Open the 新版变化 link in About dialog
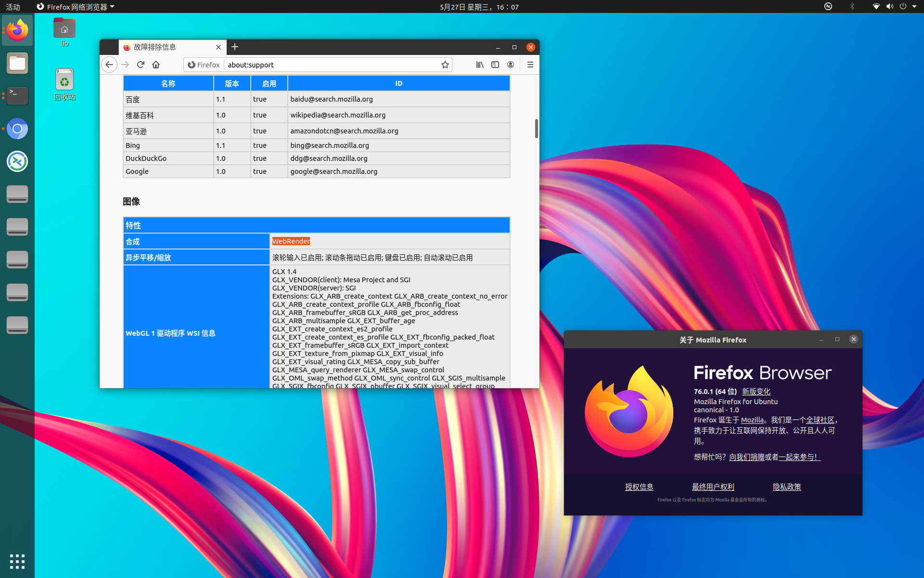This screenshot has height=578, width=924. [756, 392]
